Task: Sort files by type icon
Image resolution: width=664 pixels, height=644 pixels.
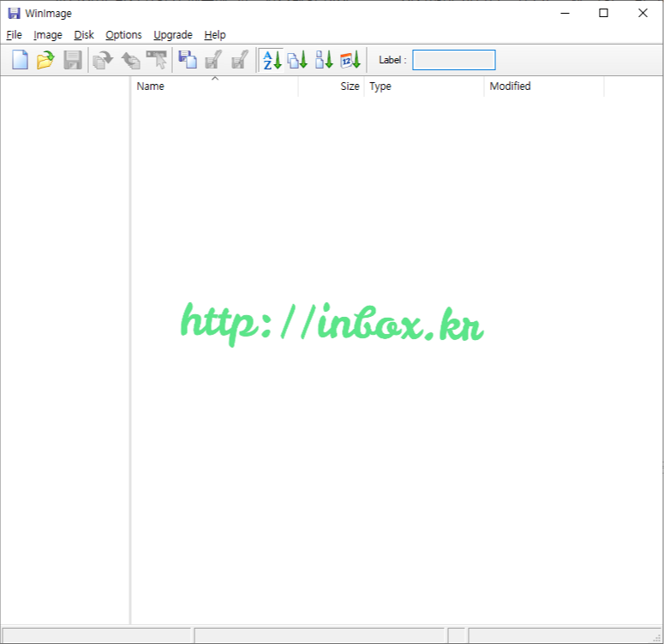Action: 297,60
